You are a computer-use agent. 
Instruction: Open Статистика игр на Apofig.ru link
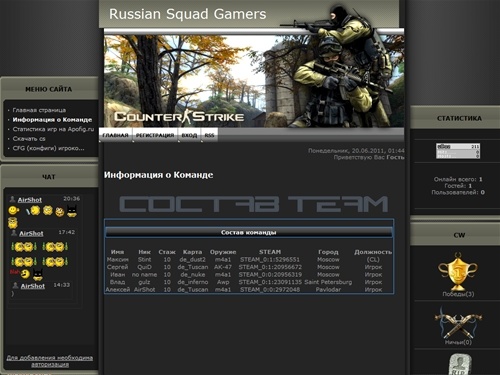pos(53,129)
